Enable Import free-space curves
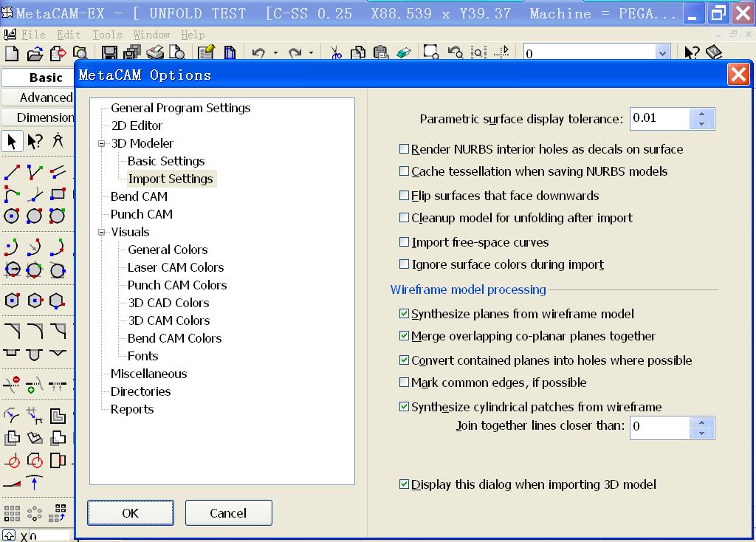 (x=404, y=242)
